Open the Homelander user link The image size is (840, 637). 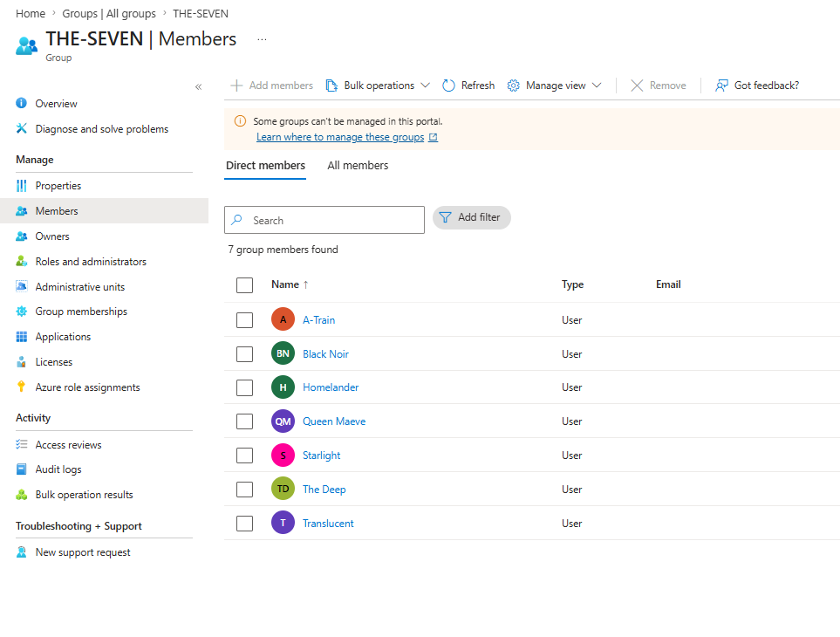point(331,387)
